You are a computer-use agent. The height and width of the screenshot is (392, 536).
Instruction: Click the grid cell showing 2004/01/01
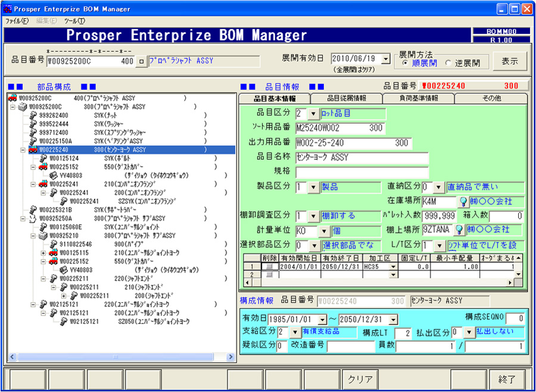300,267
